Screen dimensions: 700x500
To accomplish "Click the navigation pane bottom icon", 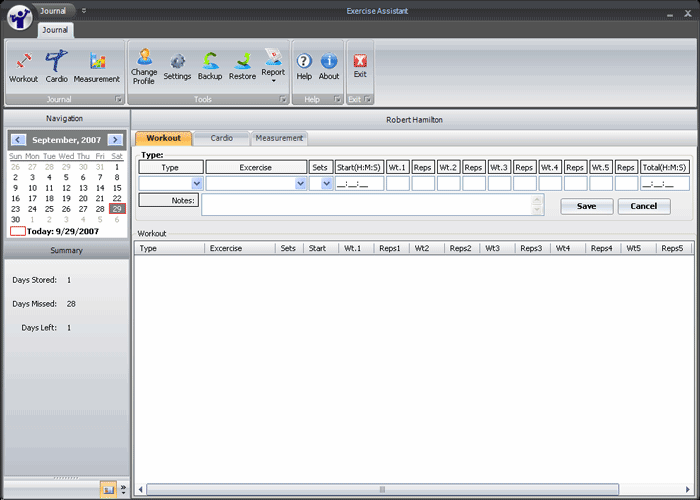I will point(108,490).
